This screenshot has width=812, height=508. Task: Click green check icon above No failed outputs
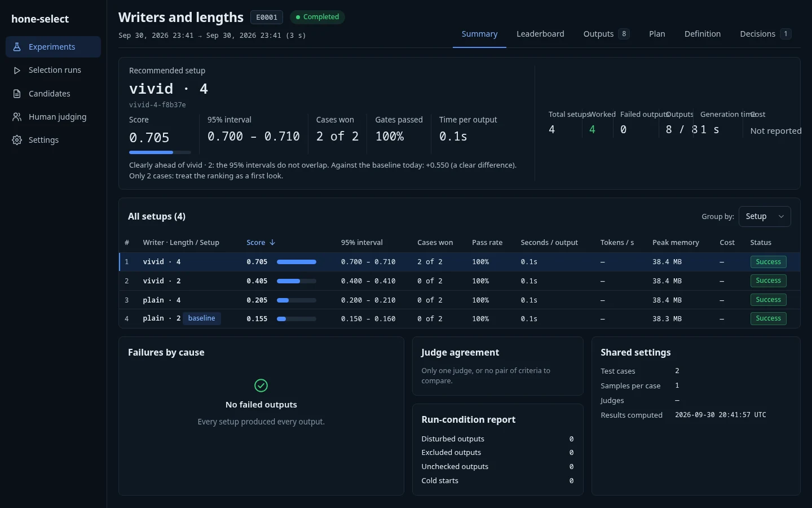tap(261, 386)
